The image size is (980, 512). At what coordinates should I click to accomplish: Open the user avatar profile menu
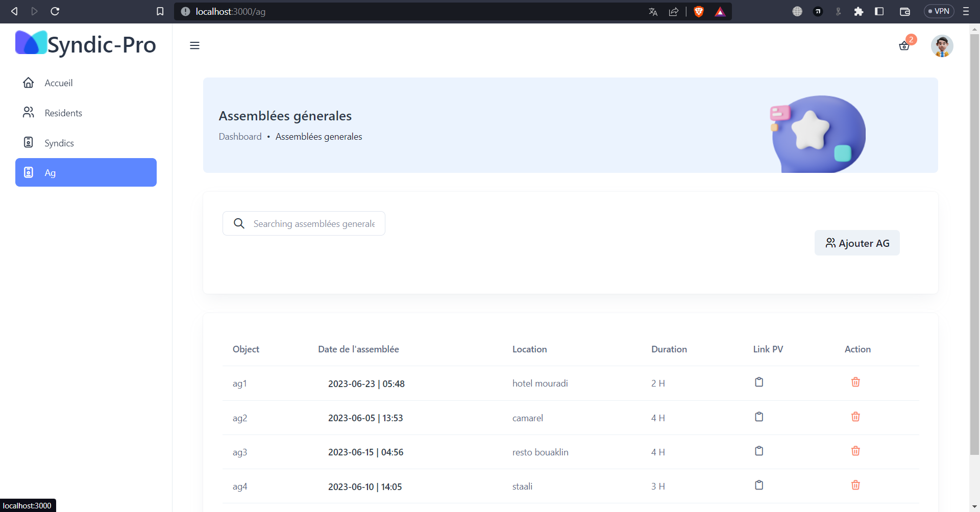pos(942,46)
